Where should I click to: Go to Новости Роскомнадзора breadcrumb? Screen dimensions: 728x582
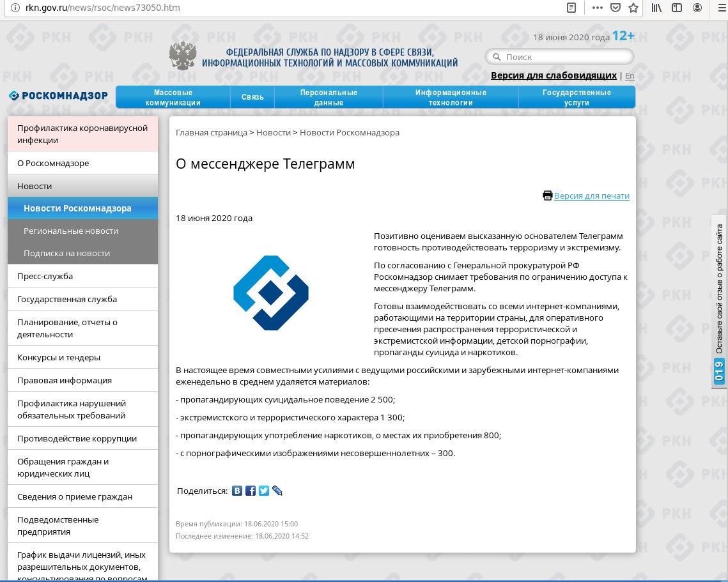click(x=350, y=133)
